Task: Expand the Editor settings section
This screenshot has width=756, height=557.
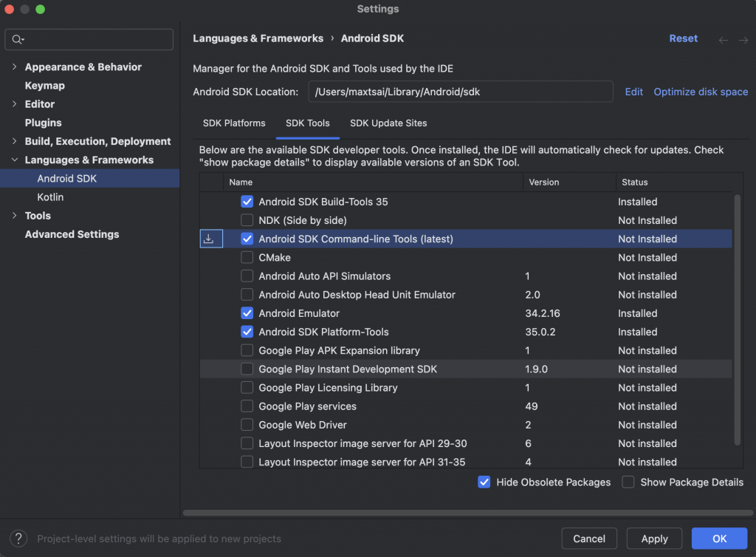Action: click(15, 104)
